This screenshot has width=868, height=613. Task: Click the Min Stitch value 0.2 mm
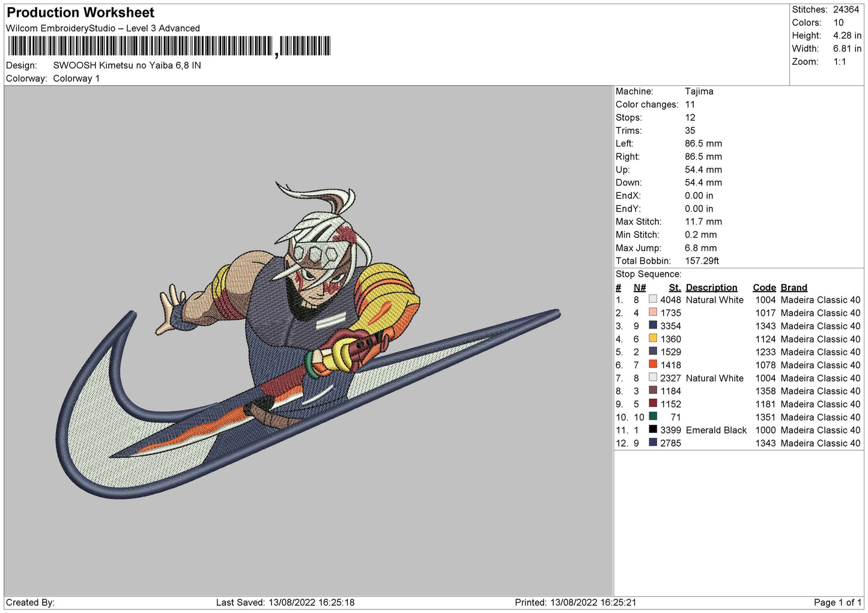(x=701, y=235)
